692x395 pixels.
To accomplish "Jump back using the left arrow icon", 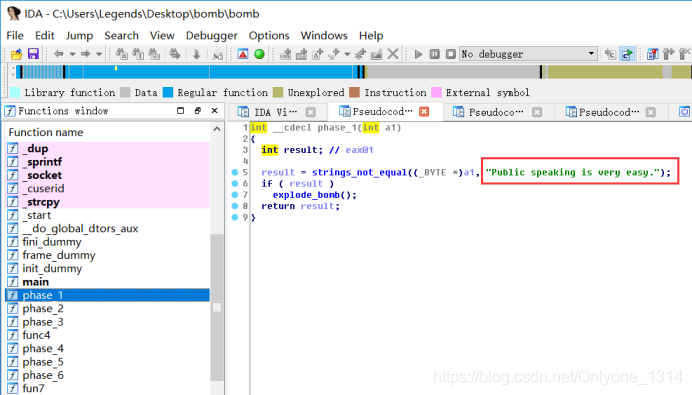I will 58,54.
